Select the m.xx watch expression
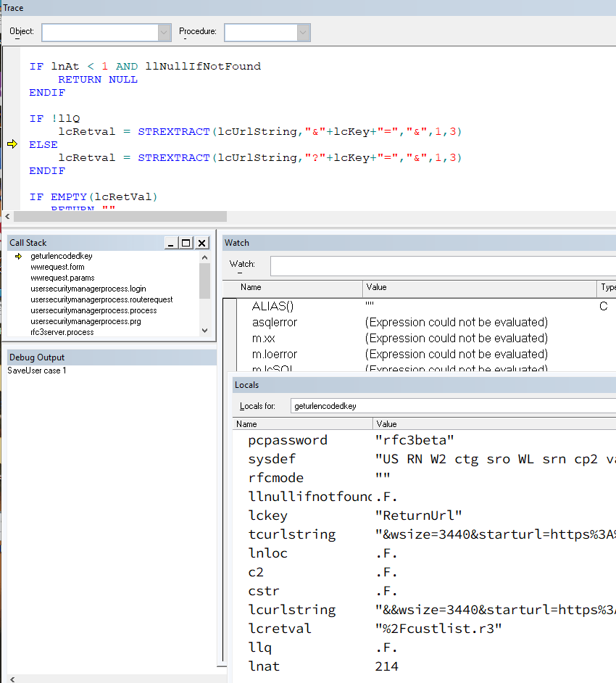This screenshot has height=683, width=616. [x=263, y=339]
